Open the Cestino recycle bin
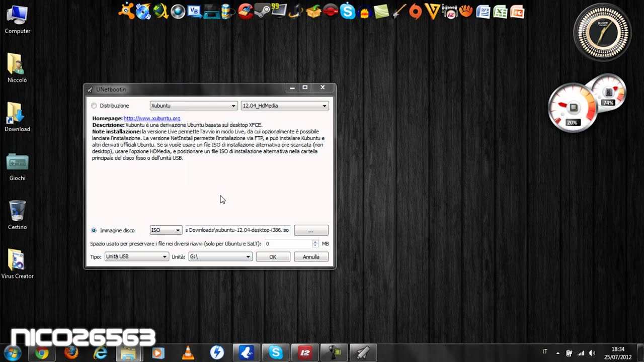The image size is (644, 362). pos(17,215)
